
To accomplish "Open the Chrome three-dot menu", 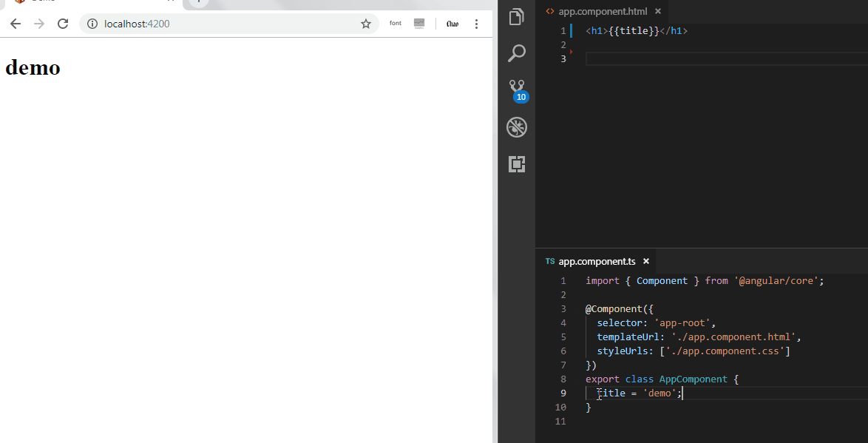I will 476,24.
